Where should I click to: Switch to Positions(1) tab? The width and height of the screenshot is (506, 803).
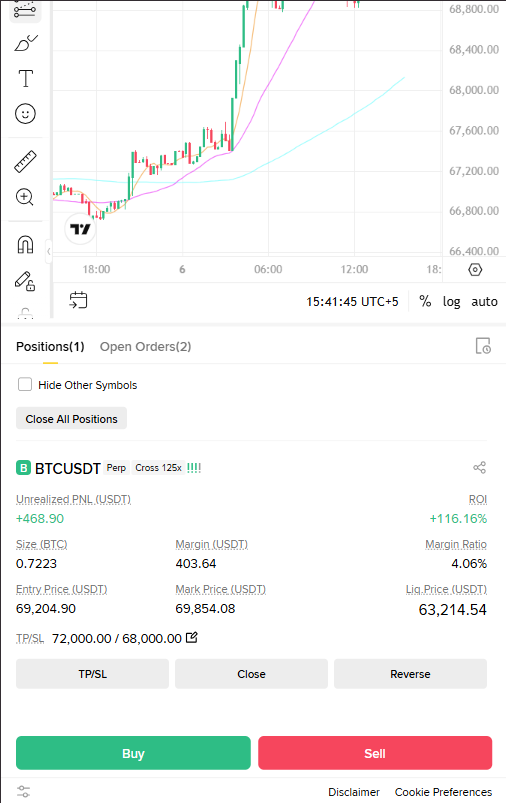[x=50, y=347]
